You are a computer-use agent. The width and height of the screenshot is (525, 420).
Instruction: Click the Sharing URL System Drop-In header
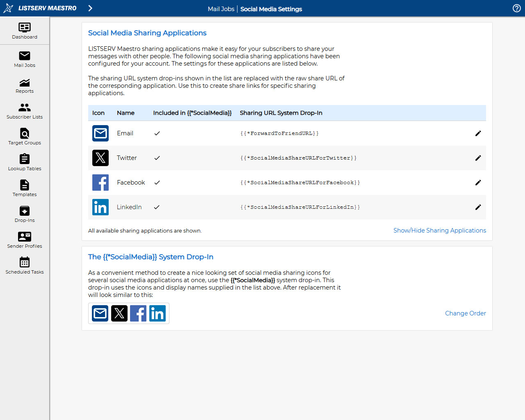click(x=281, y=113)
